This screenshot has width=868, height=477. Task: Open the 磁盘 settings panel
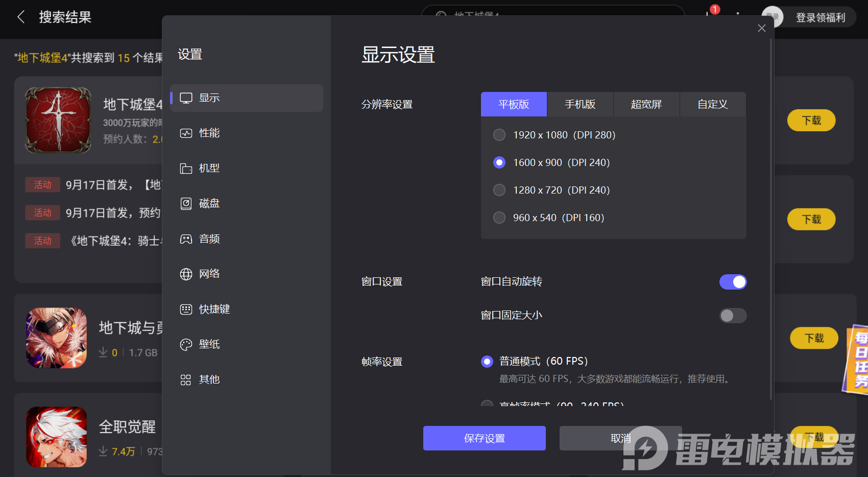[209, 203]
